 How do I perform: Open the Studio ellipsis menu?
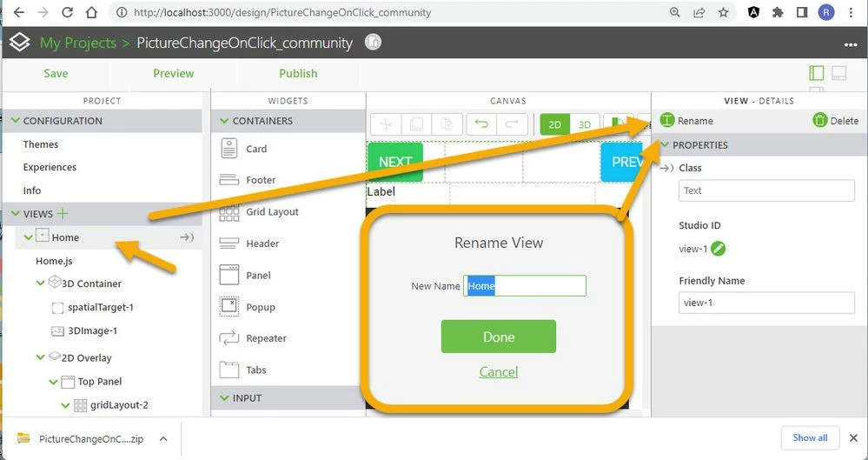[x=851, y=45]
